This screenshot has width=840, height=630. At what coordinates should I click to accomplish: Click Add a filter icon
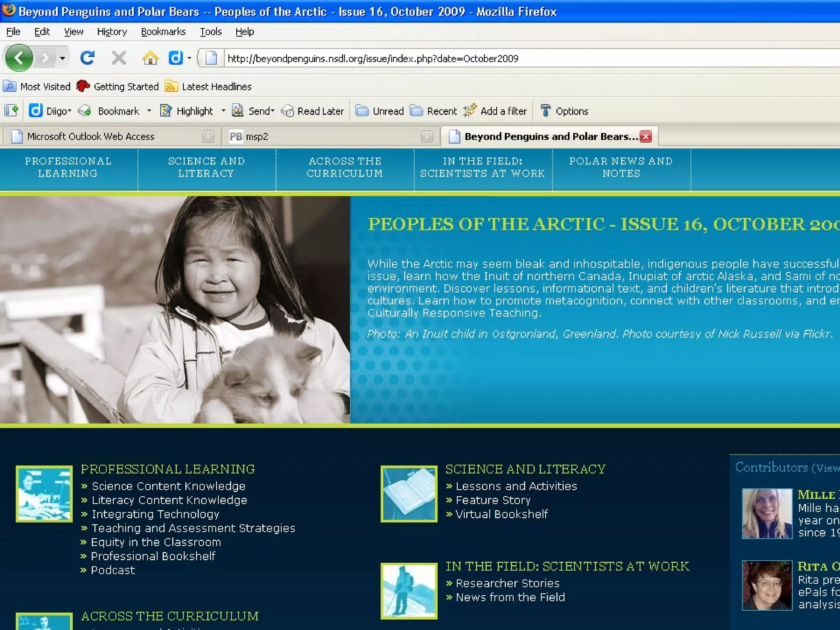(x=470, y=111)
